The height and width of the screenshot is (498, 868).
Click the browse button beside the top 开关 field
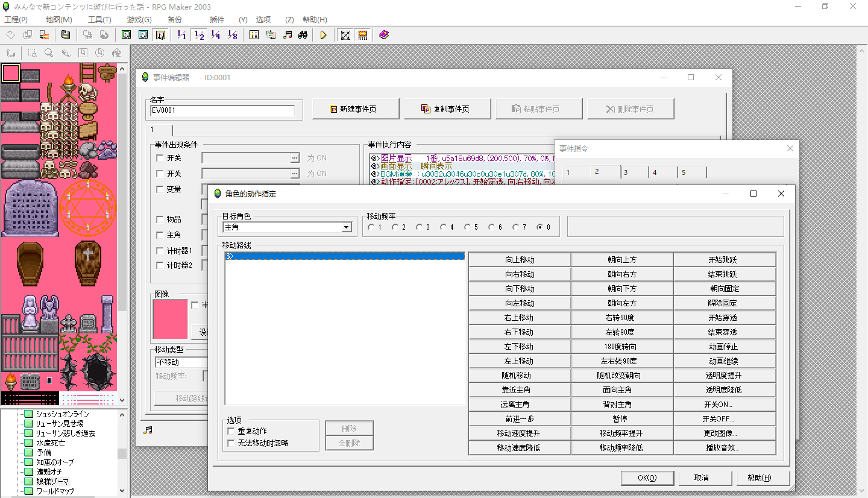click(x=295, y=158)
